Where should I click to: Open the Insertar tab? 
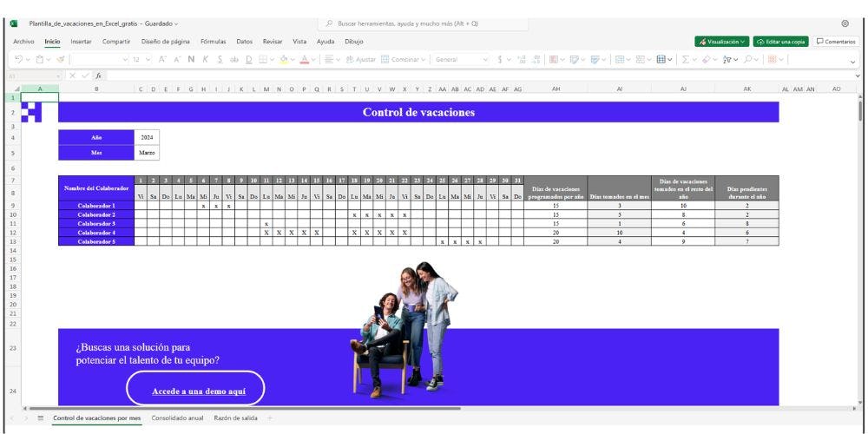(81, 42)
